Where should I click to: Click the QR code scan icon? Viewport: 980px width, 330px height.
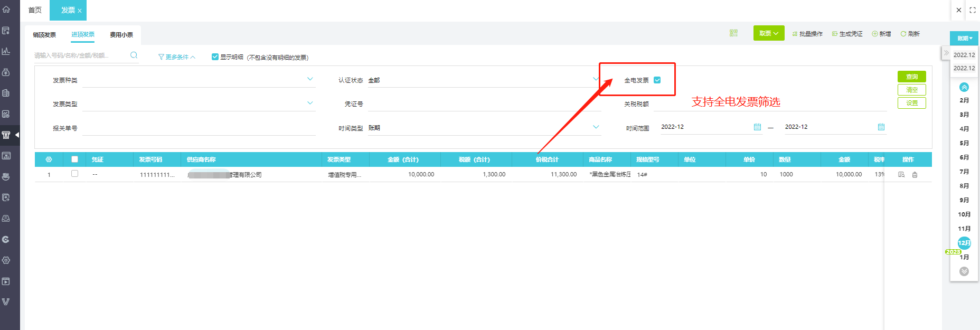pos(733,33)
